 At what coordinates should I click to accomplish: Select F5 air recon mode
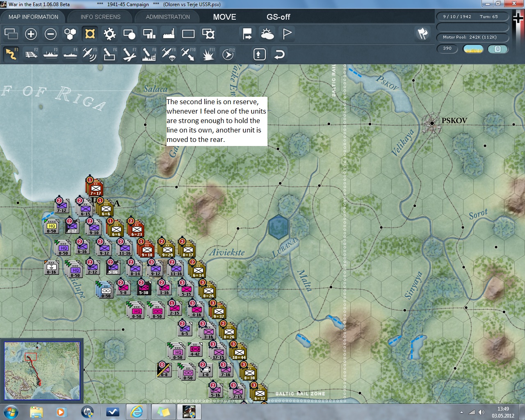[89, 54]
